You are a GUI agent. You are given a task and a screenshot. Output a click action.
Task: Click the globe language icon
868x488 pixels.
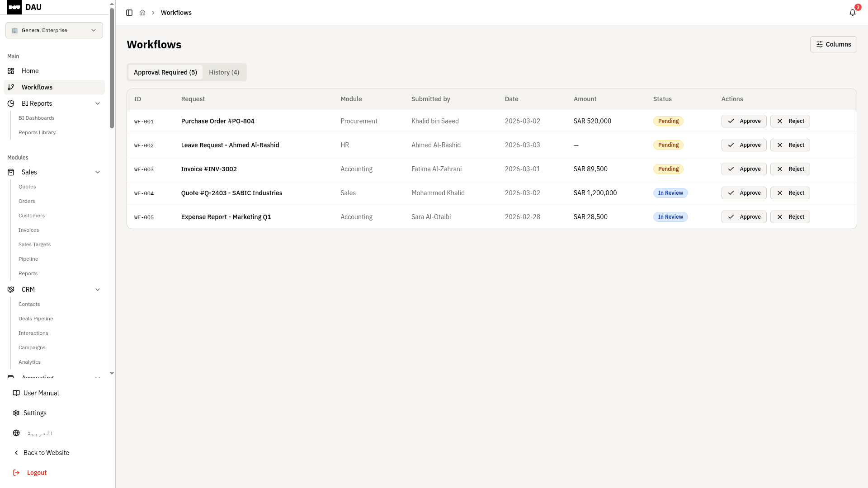(16, 433)
